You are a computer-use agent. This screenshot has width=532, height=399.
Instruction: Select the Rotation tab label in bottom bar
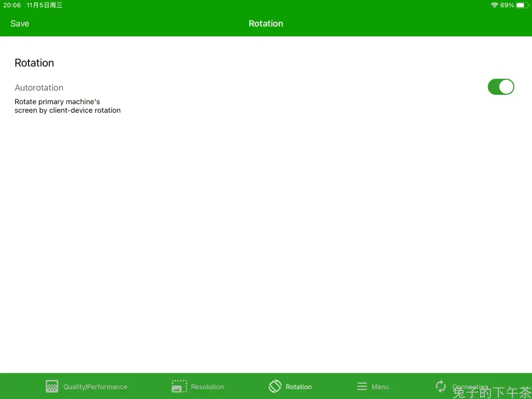coord(299,387)
